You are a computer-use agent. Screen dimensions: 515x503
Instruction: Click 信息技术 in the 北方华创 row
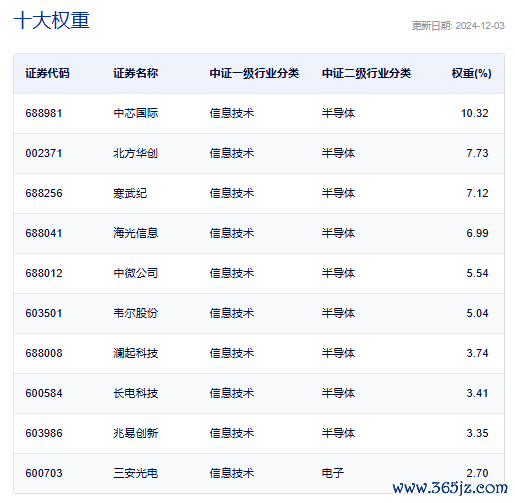[232, 153]
